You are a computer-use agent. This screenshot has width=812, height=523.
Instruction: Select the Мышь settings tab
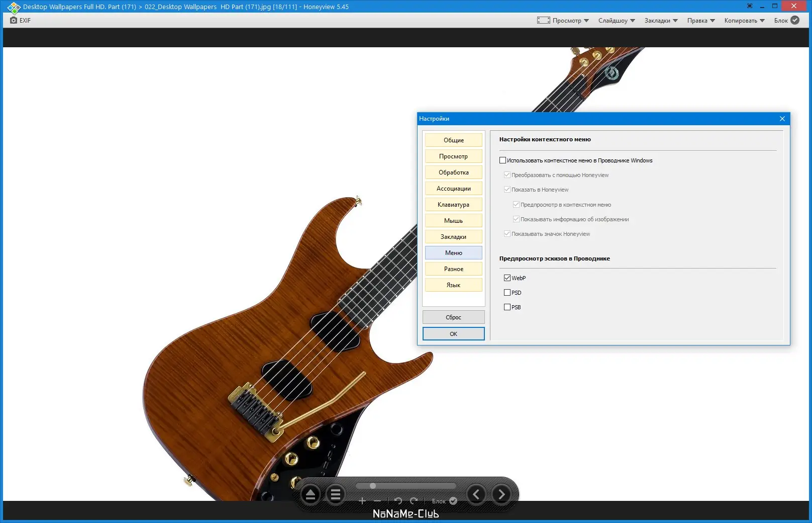coord(454,221)
